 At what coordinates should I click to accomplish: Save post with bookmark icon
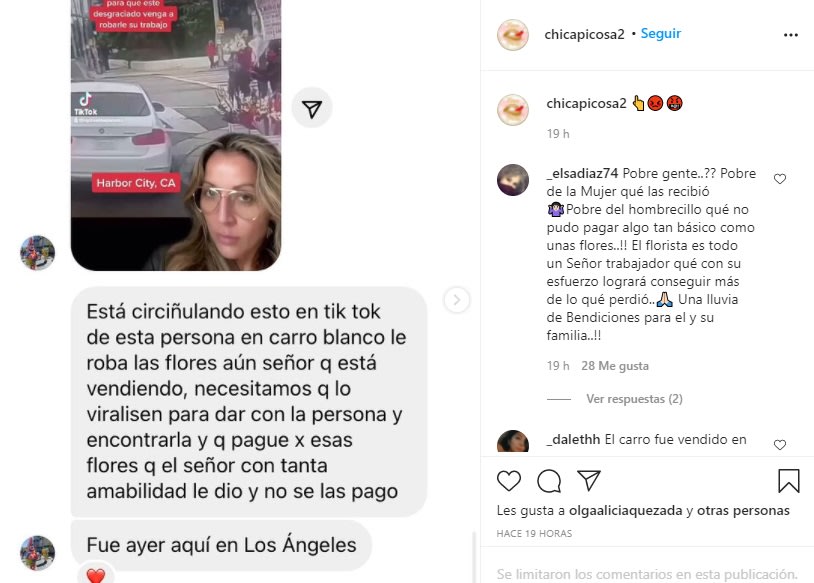pyautogui.click(x=789, y=481)
